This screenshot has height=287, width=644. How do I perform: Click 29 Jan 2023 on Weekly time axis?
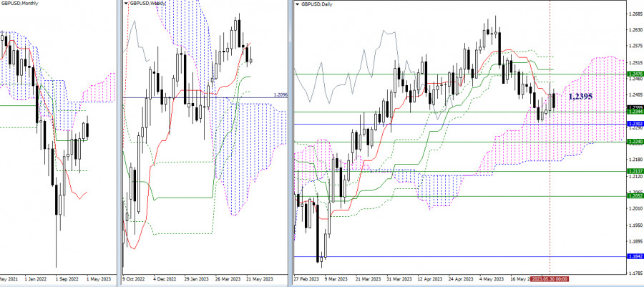click(196, 279)
